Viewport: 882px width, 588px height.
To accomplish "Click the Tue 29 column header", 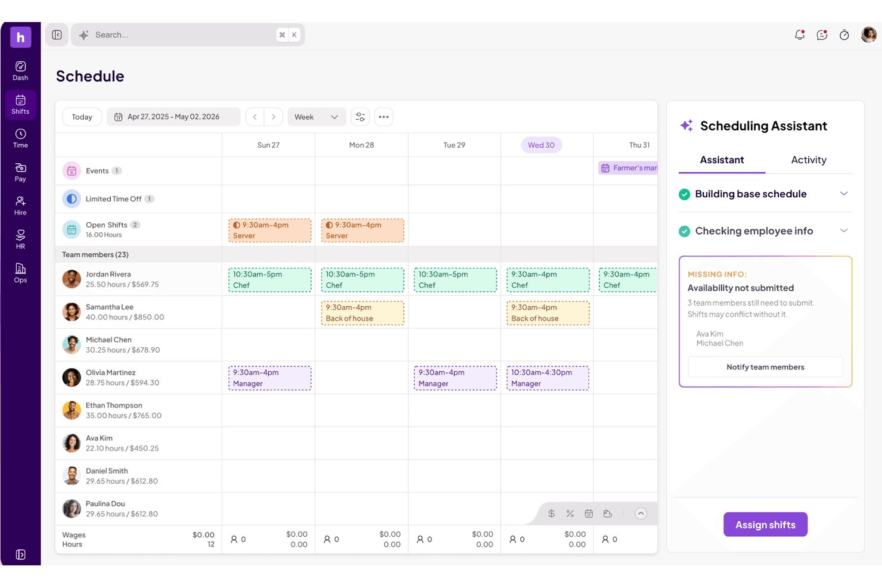I will pos(454,145).
